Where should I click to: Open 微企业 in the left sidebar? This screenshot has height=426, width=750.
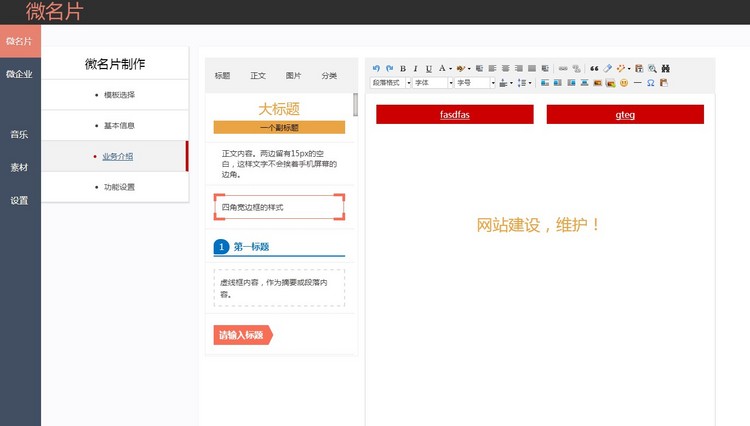[20, 74]
